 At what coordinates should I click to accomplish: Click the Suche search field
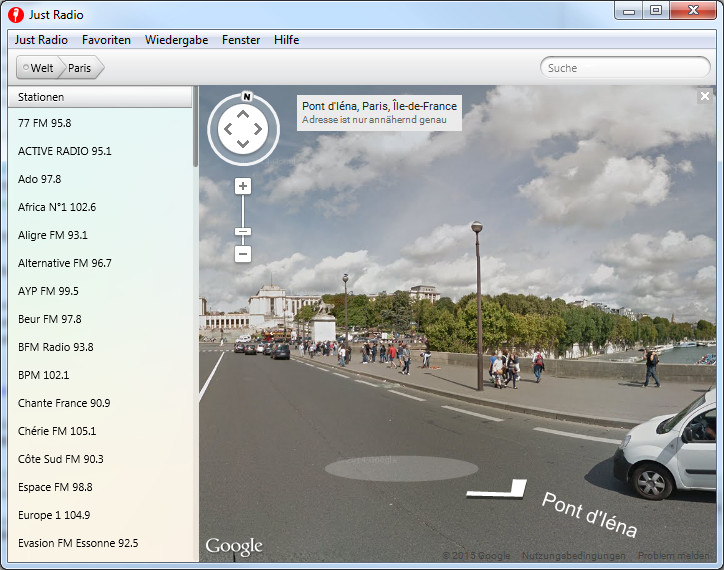coord(625,68)
